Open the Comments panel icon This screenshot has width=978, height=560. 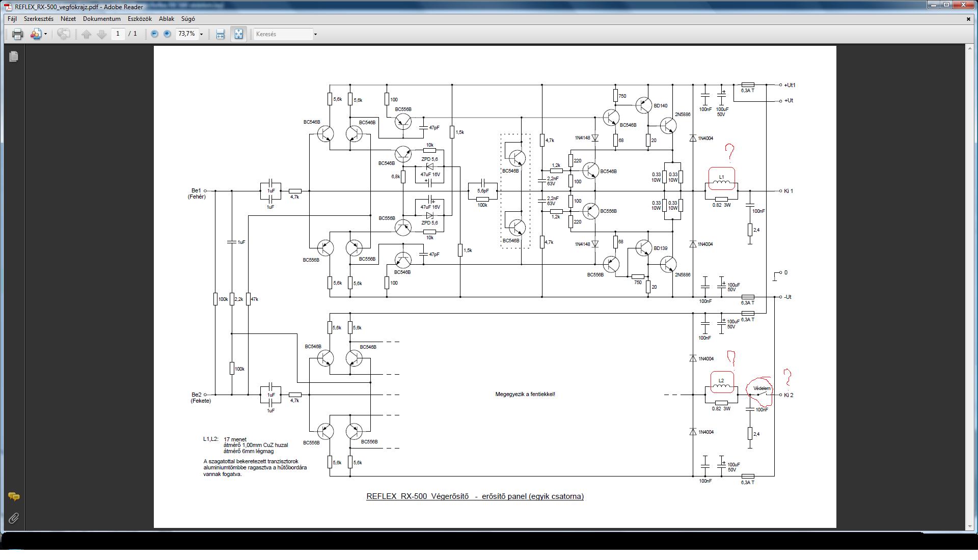coord(14,496)
